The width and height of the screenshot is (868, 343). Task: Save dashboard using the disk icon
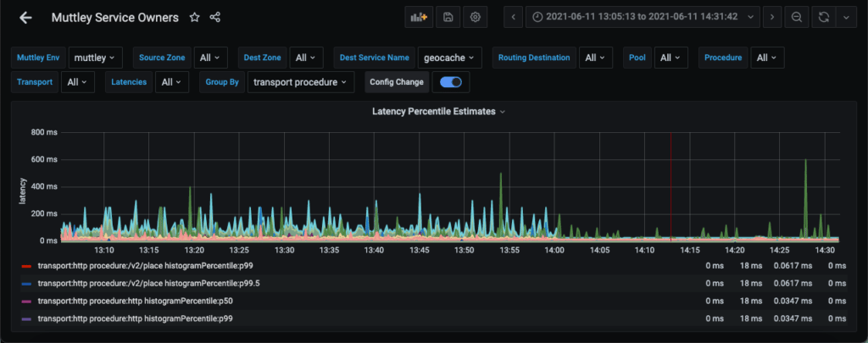448,17
